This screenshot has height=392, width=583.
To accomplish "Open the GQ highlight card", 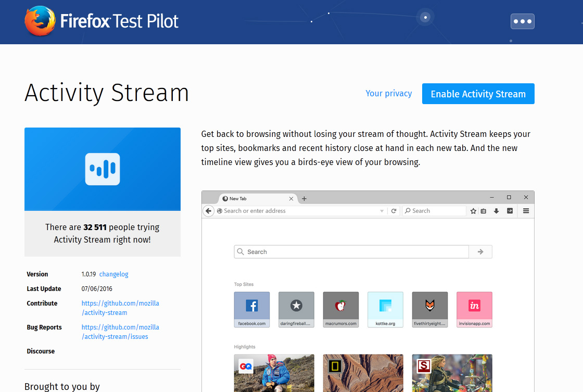I will (274, 373).
